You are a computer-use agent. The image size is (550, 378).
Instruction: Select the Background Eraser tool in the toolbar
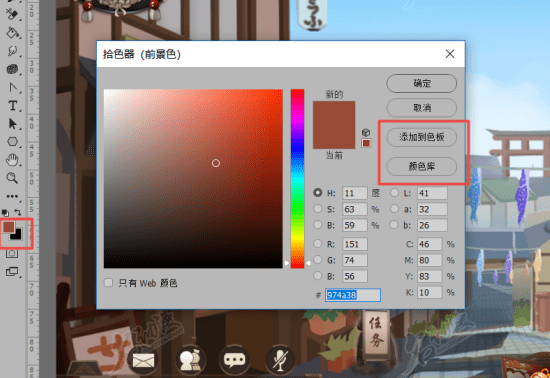pos(12,14)
